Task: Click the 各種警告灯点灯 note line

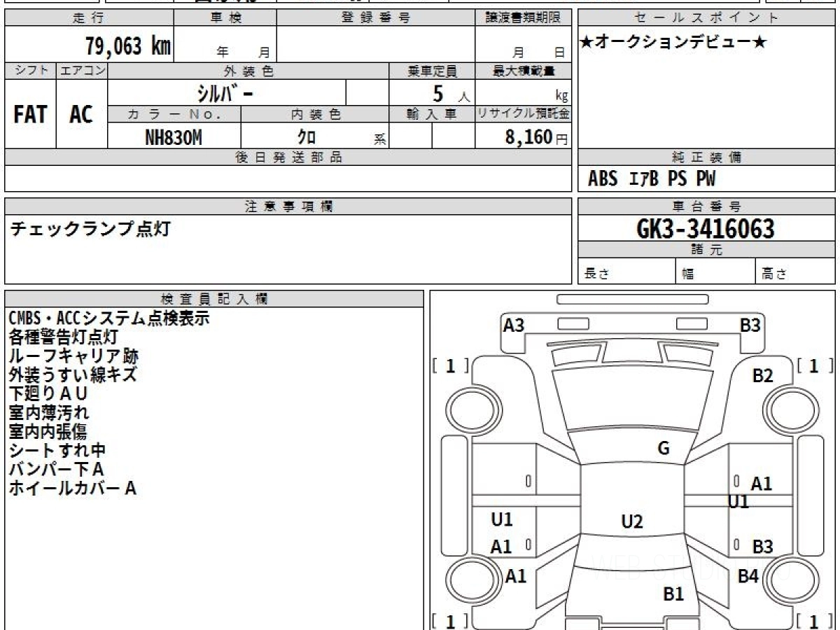Action: pos(64,337)
